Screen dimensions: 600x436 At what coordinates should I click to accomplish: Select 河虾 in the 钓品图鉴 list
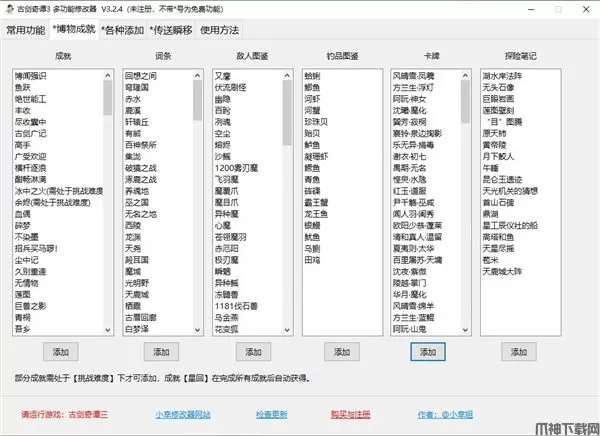click(312, 99)
